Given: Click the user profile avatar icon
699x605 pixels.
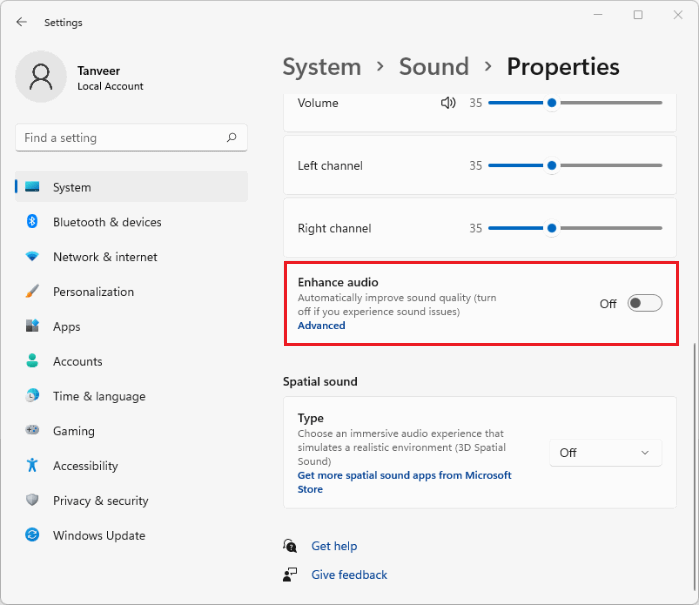Looking at the screenshot, I should point(41,77).
